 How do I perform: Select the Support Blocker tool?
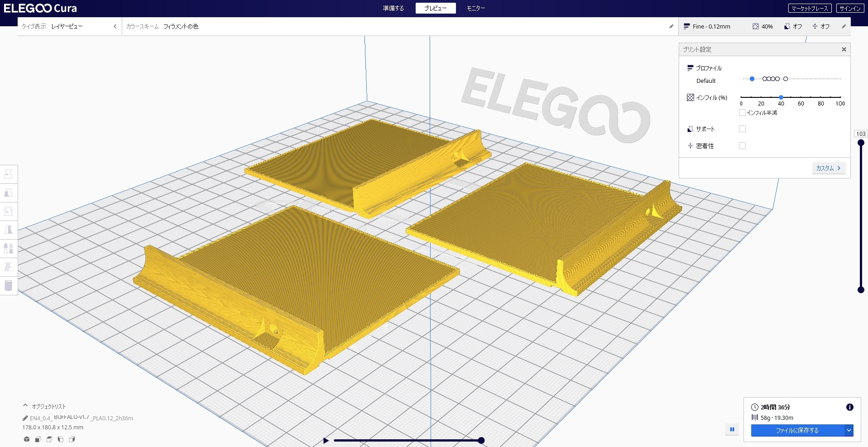pos(9,267)
